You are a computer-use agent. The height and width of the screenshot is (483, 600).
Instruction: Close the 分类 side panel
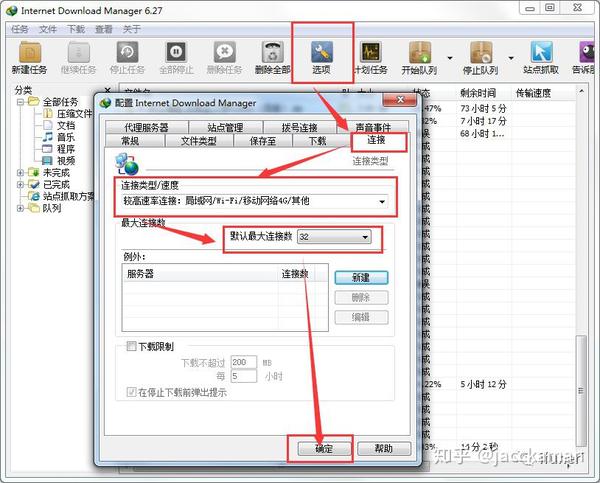108,90
